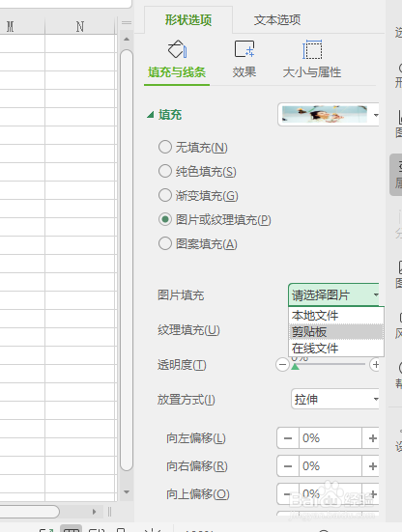Select column N header
Viewport: 402px width, 532px height.
tap(80, 26)
